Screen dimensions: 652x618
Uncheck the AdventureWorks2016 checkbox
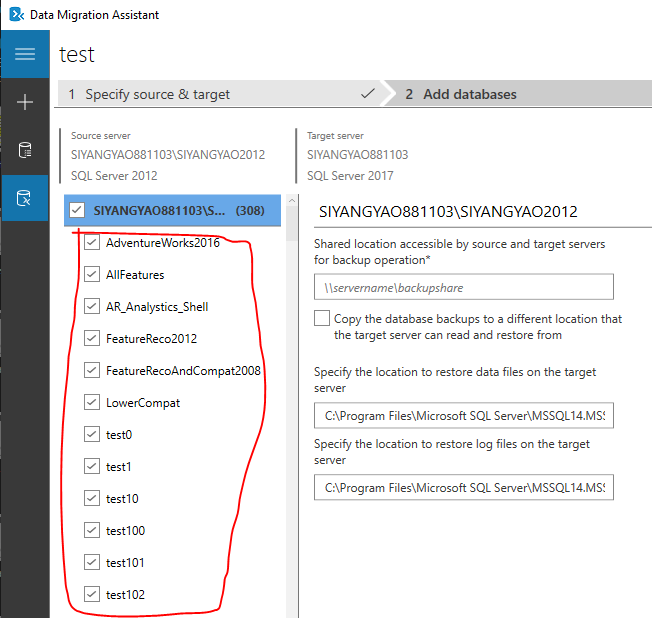pos(91,242)
